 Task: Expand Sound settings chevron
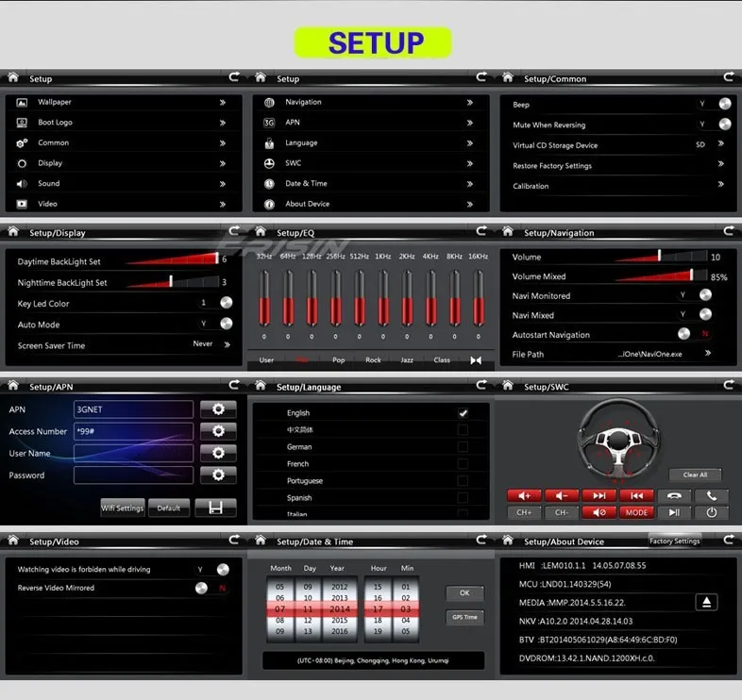[223, 184]
